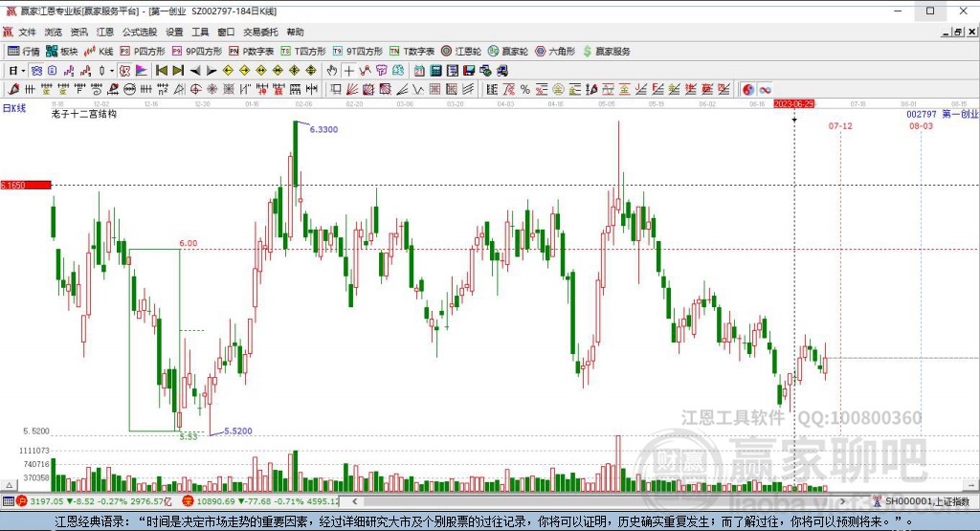This screenshot has height=531, width=980.
Task: Click the bottom scrollbar right arrow
Action: tap(842, 501)
